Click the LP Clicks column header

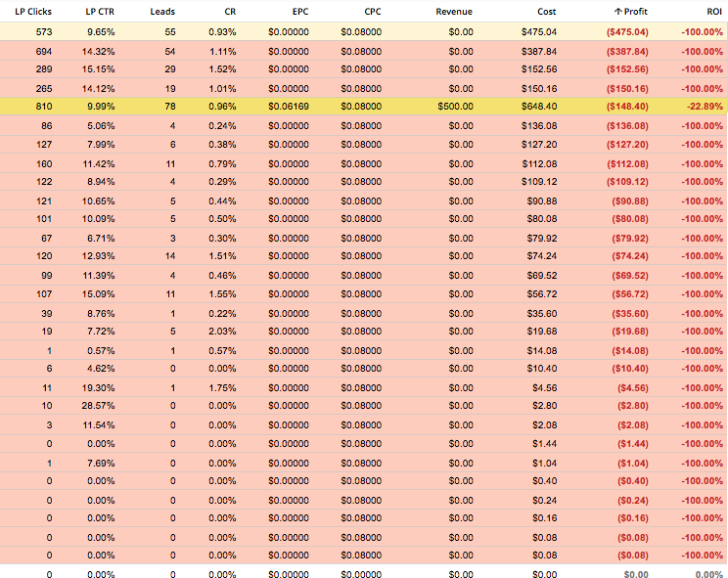point(33,12)
